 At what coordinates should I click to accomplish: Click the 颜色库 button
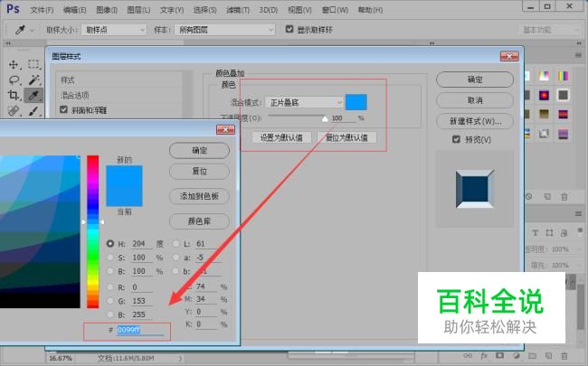[199, 221]
